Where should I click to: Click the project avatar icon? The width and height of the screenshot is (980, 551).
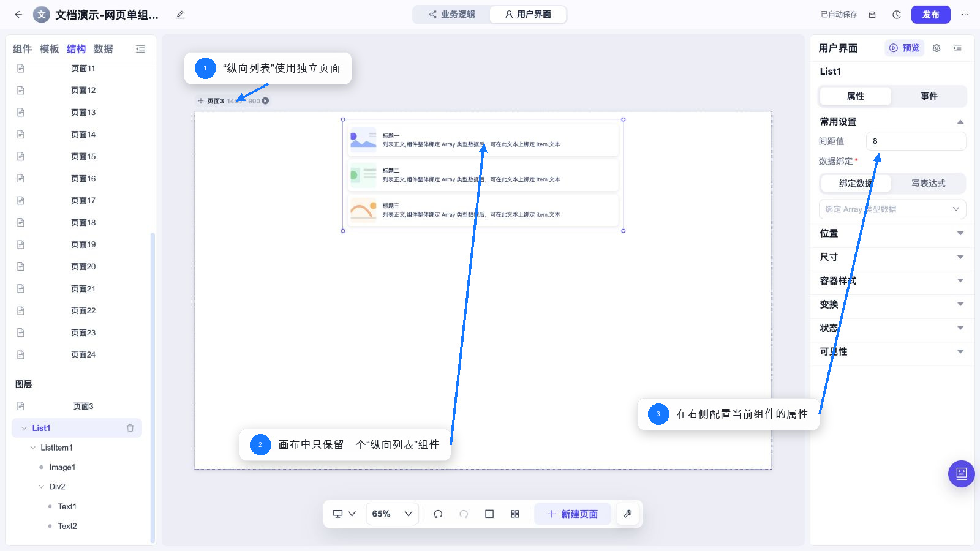[41, 15]
